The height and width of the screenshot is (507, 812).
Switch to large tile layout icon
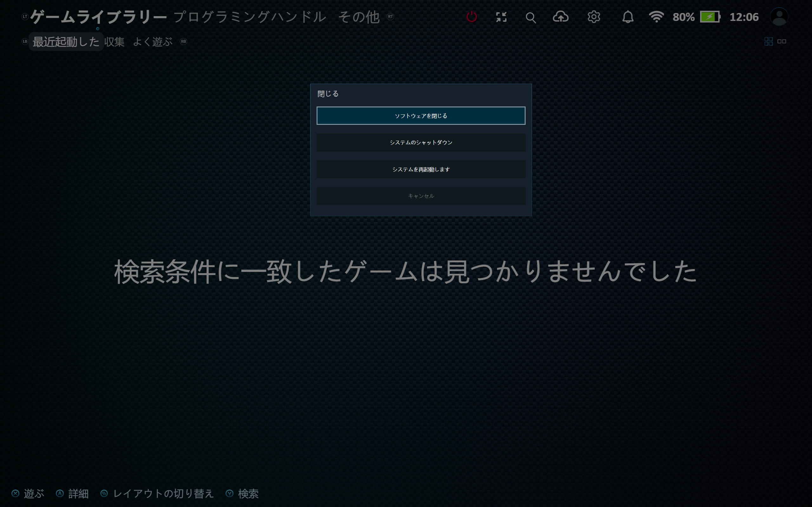pyautogui.click(x=782, y=41)
